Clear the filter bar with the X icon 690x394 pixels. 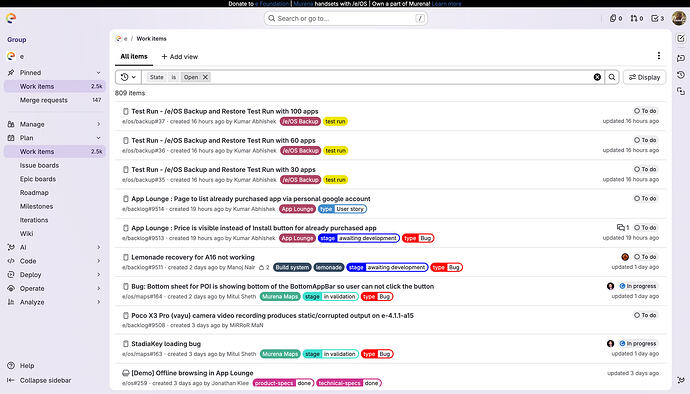coord(597,77)
